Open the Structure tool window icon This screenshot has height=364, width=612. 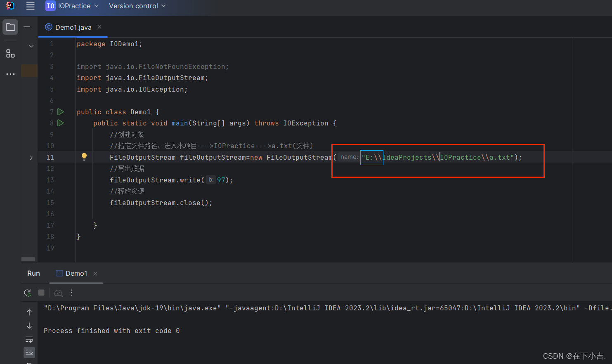pos(10,54)
